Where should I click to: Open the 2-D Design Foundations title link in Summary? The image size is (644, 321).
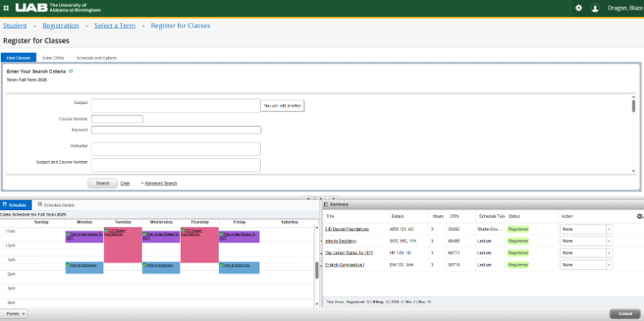[346, 229]
